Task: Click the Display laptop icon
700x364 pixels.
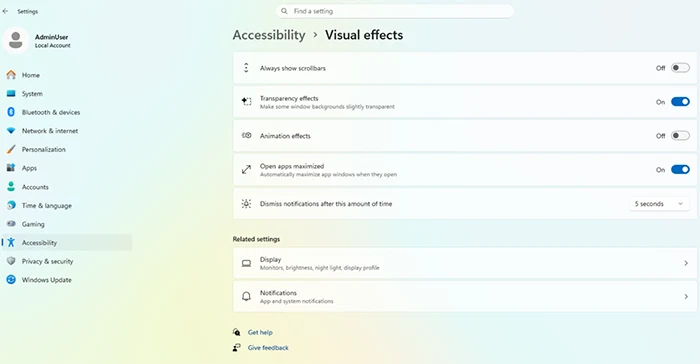Action: click(x=246, y=264)
